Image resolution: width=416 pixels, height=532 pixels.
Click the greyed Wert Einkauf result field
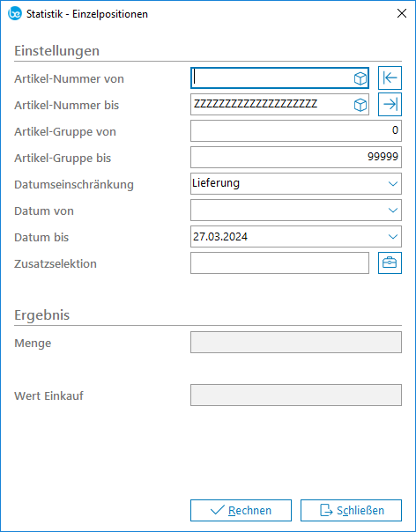pos(296,395)
